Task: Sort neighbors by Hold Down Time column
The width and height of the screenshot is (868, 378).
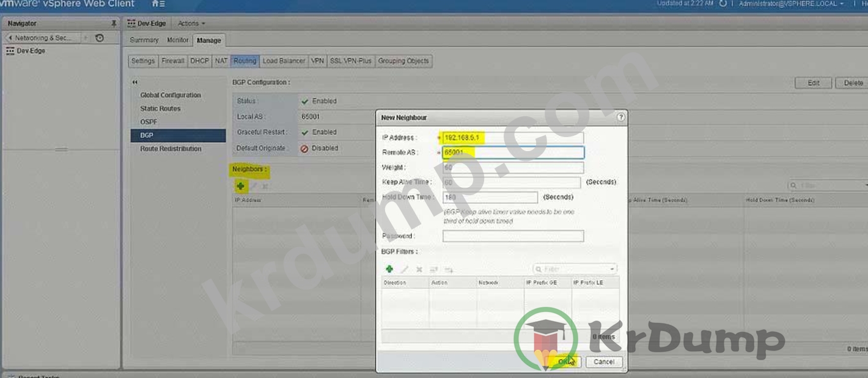Action: click(x=806, y=200)
